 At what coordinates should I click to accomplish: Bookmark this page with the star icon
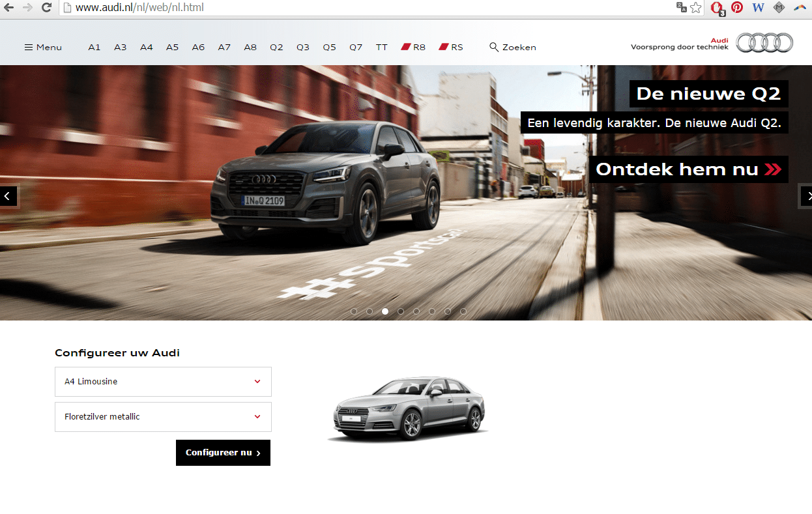tap(696, 8)
